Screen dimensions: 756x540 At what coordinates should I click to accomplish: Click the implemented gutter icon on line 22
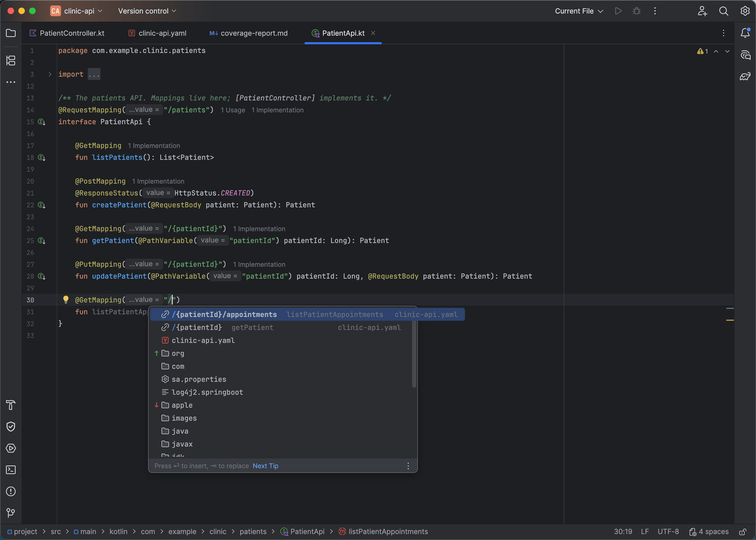[42, 205]
